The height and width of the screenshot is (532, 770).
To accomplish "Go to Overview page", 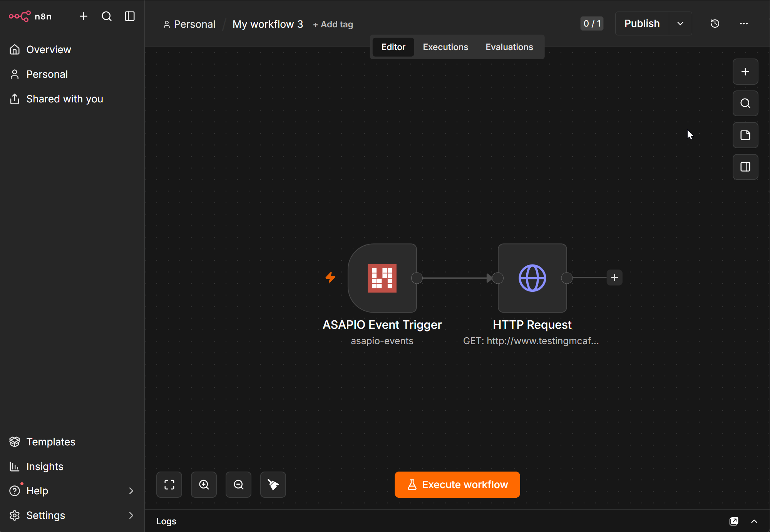I will click(72, 50).
